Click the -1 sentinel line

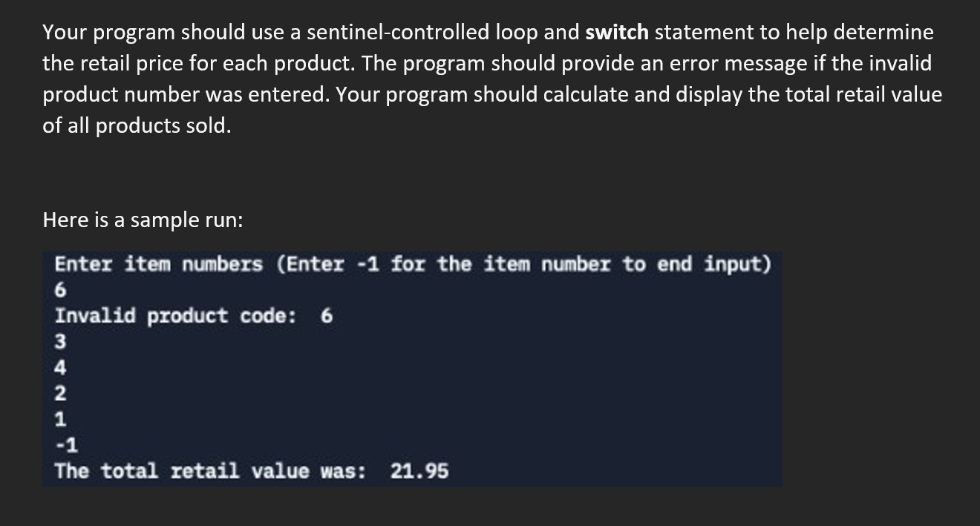coord(66,445)
